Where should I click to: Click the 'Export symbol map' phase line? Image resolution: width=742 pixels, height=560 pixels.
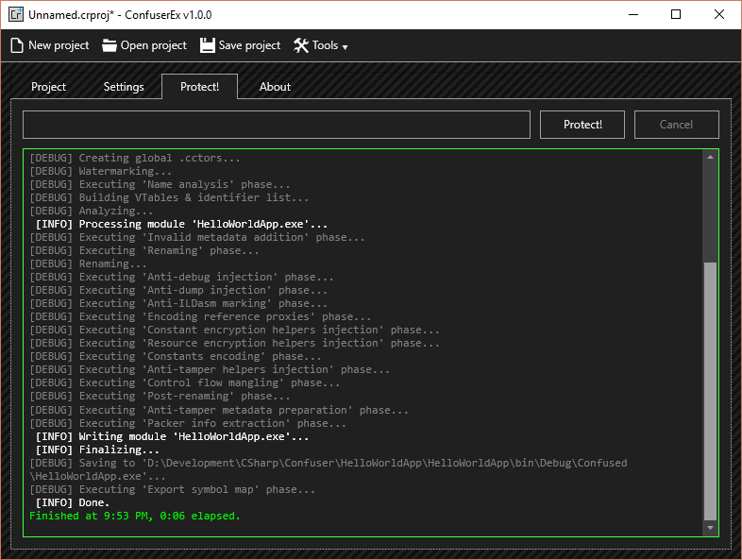coord(172,489)
